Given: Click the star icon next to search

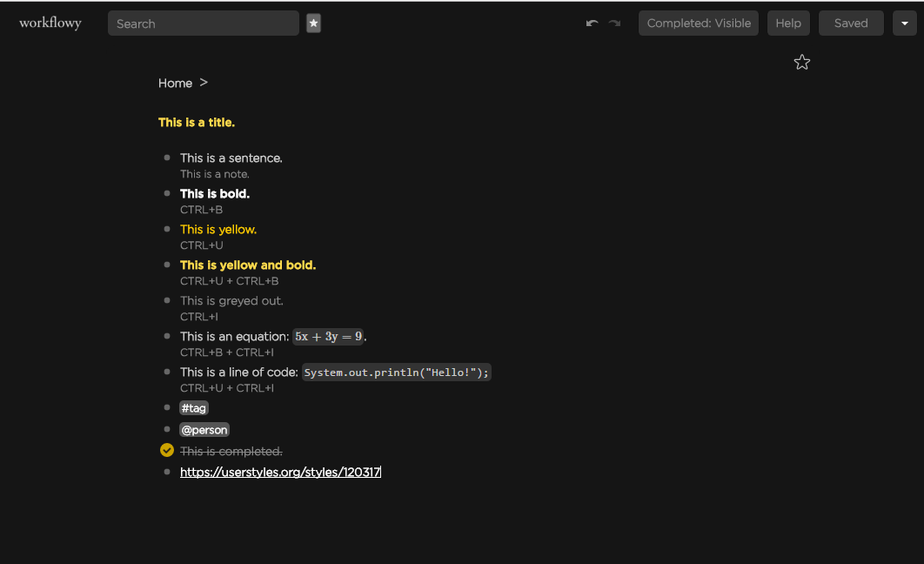Looking at the screenshot, I should 313,23.
